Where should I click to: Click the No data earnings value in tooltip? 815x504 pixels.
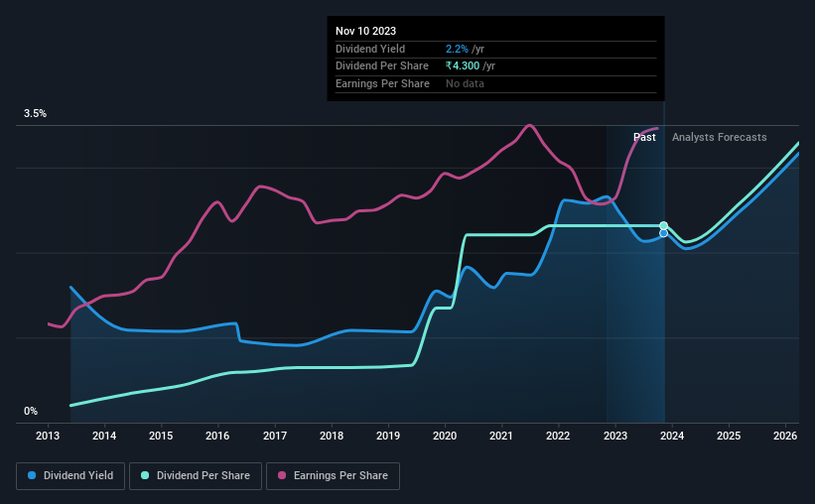465,83
